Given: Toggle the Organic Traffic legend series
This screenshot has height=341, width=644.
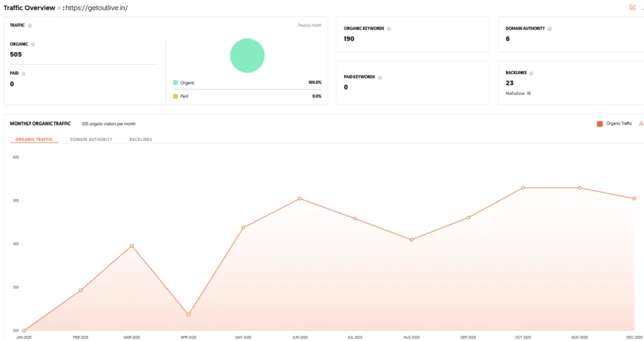Looking at the screenshot, I should pos(614,124).
